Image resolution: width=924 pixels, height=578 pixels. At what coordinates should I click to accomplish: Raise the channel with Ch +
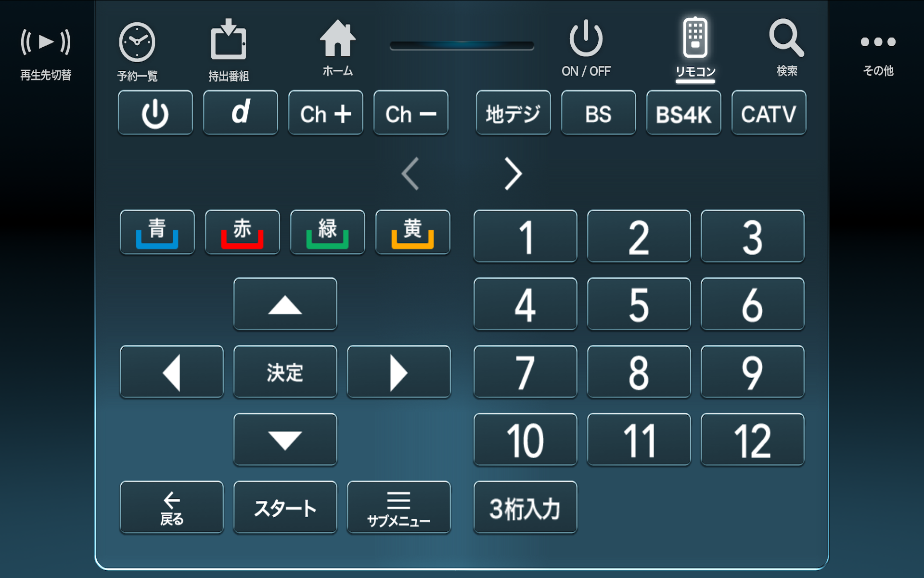click(x=326, y=113)
